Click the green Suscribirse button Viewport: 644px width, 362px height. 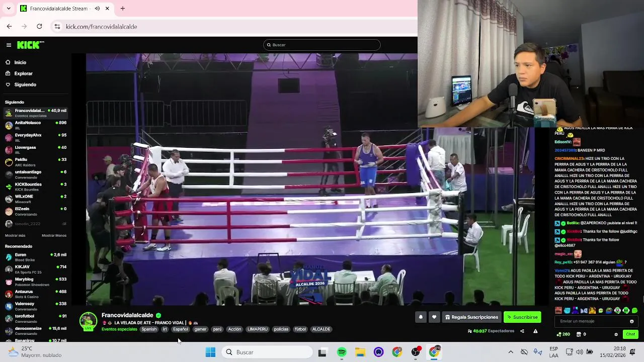pos(522,317)
